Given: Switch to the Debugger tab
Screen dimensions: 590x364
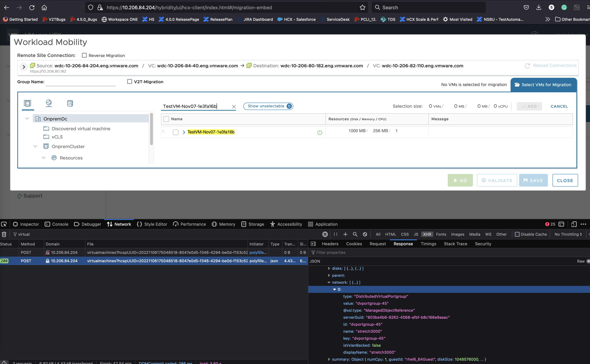Looking at the screenshot, I should (88, 224).
